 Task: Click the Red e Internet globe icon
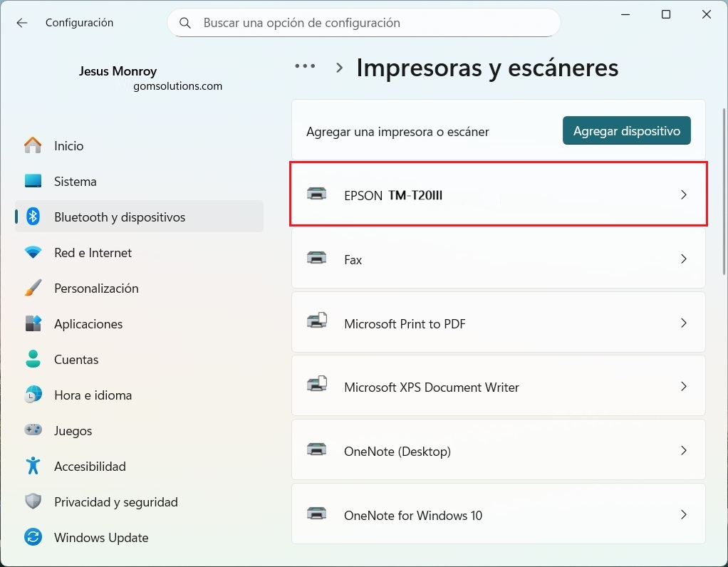point(33,252)
